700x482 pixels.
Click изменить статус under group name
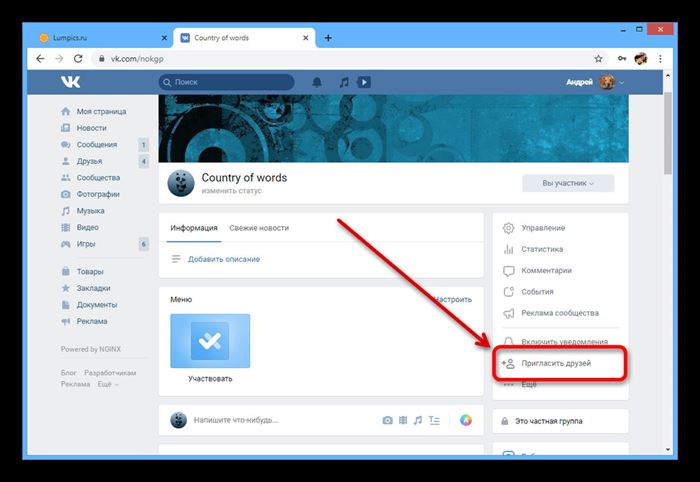pos(232,191)
